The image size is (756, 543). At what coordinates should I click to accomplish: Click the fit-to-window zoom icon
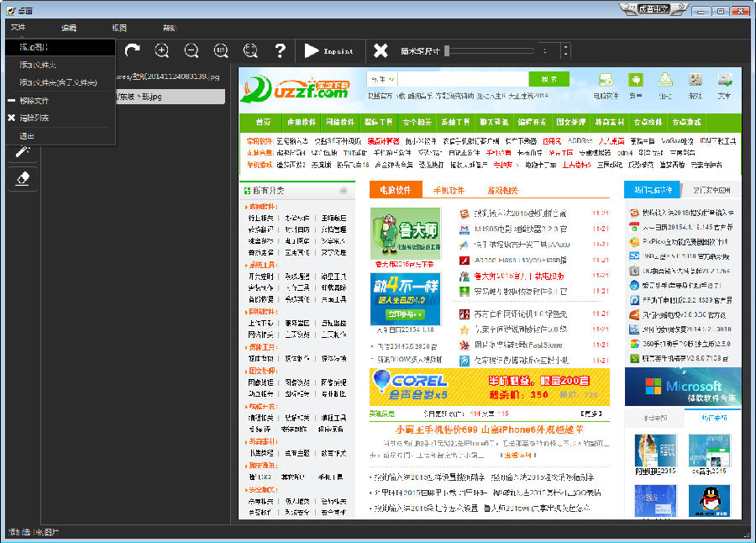(x=249, y=50)
